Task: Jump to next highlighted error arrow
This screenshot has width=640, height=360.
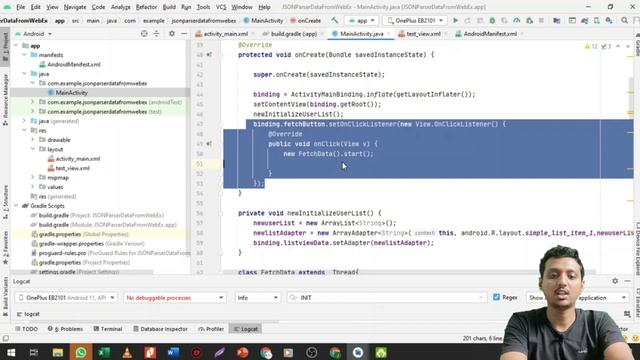Action: click(628, 47)
